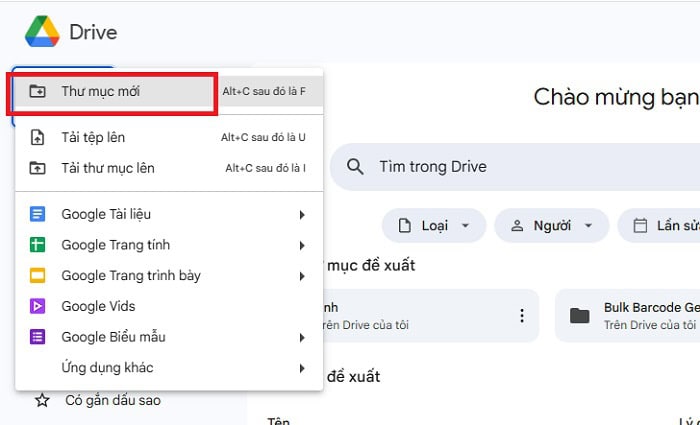Image resolution: width=700 pixels, height=425 pixels.
Task: Click the new folder icon in menu
Action: coord(38,92)
